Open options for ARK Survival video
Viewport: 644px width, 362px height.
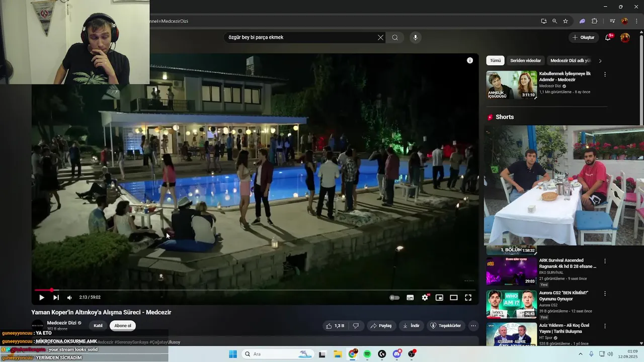(605, 261)
